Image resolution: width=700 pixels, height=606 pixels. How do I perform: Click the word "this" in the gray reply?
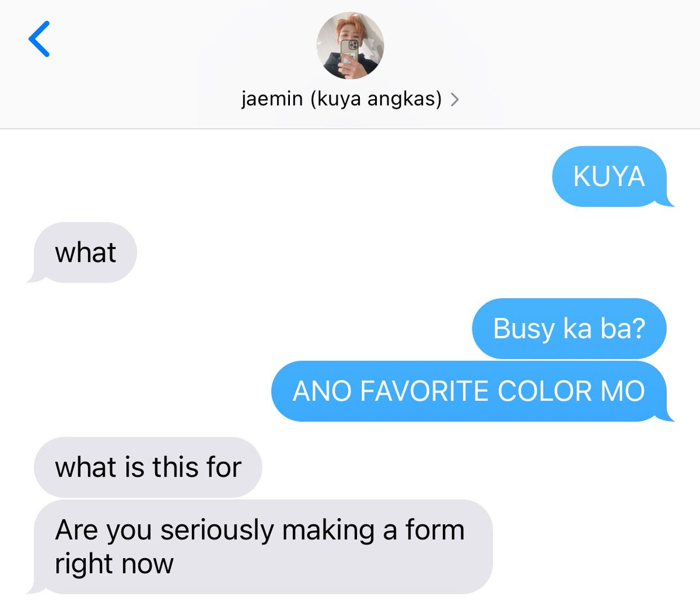pyautogui.click(x=168, y=467)
